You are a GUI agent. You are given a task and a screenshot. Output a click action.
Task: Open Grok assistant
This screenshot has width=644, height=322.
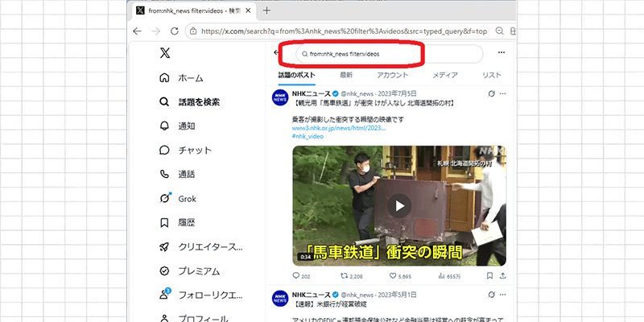tap(178, 199)
